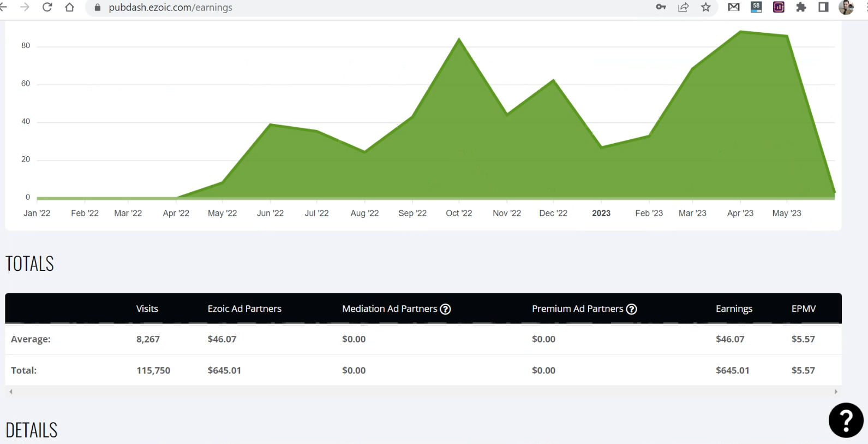Image resolution: width=868 pixels, height=444 pixels.
Task: Click the Mar '23 axis label
Action: point(692,213)
